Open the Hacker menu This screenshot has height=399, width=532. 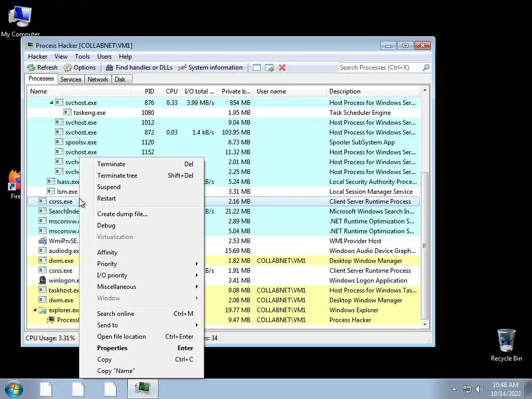pos(37,57)
